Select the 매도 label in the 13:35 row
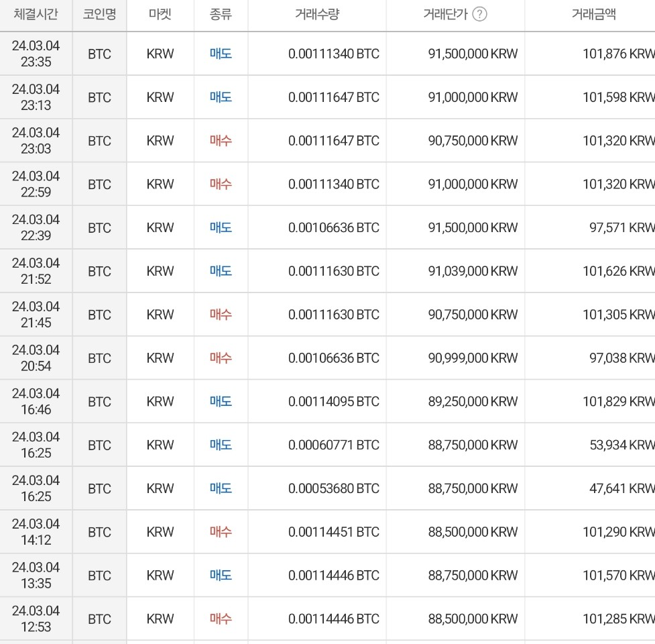The image size is (655, 644). click(x=221, y=575)
